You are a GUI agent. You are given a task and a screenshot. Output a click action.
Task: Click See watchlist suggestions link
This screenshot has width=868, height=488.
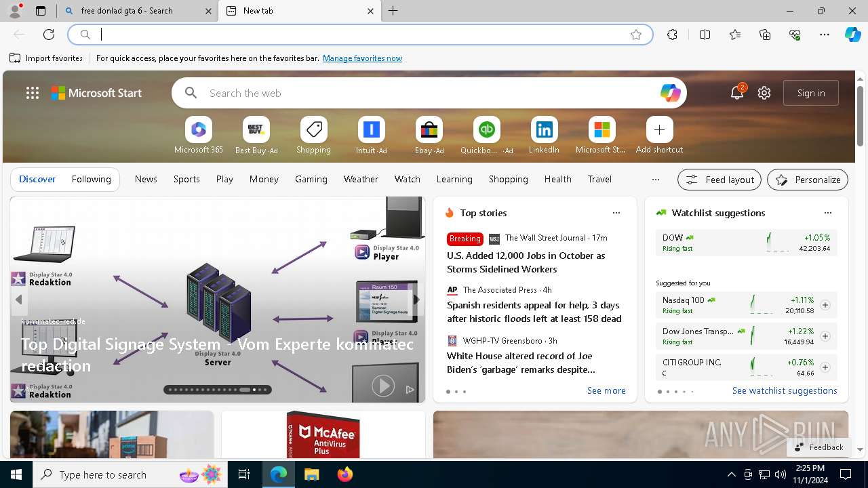click(x=785, y=391)
